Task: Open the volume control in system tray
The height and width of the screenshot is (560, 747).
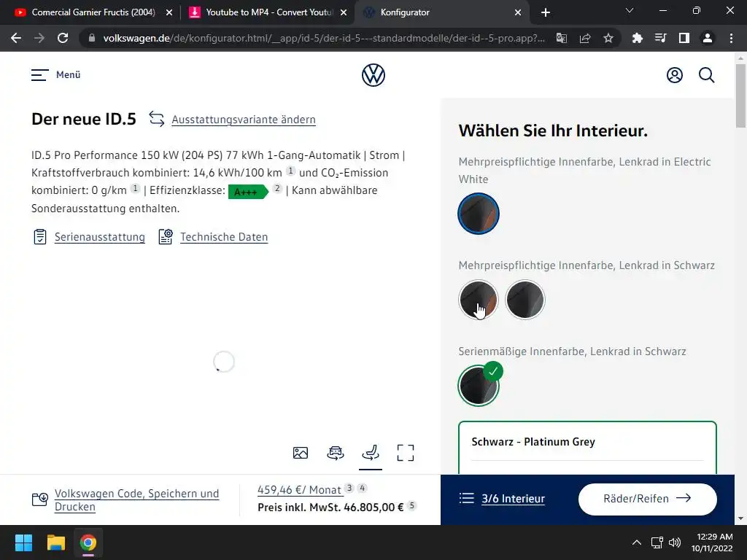Action: coord(675,542)
